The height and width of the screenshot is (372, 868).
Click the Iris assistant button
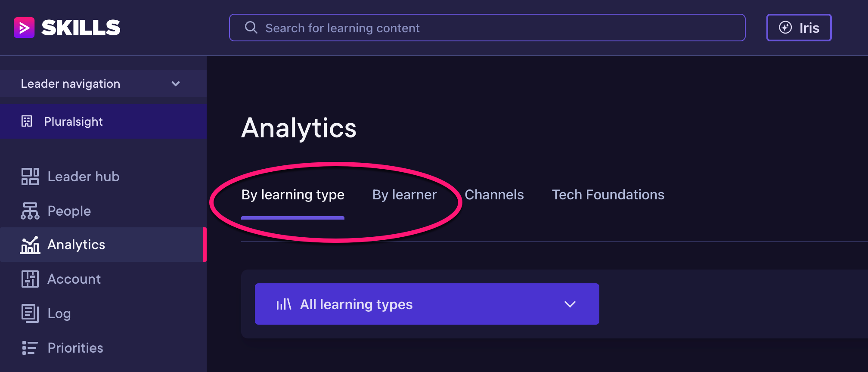pos(799,28)
